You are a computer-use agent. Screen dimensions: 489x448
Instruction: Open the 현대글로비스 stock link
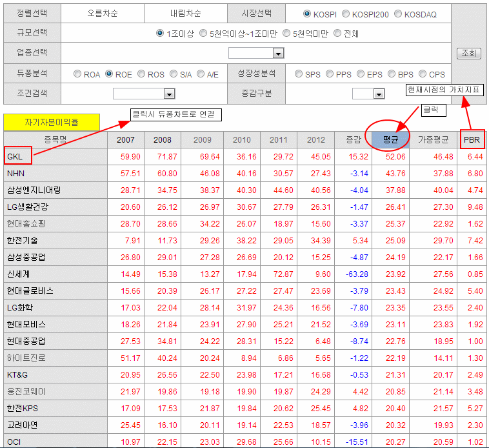pyautogui.click(x=30, y=290)
